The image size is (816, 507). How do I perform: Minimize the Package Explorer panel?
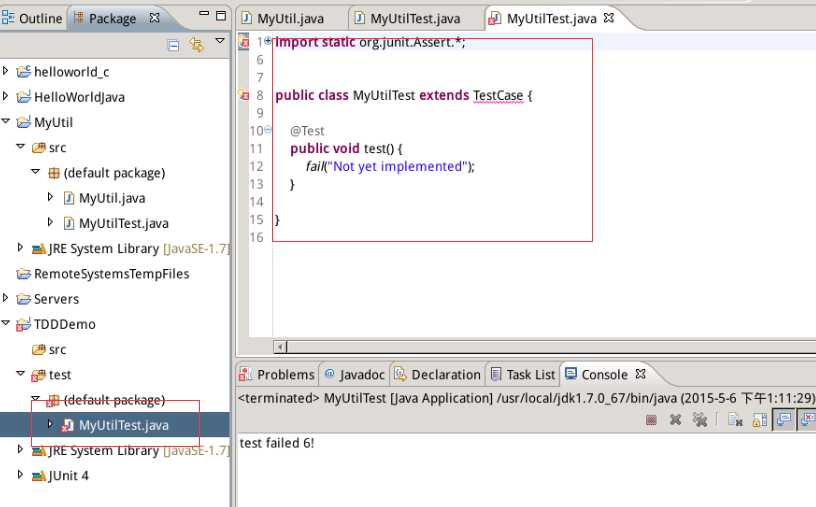coord(205,14)
